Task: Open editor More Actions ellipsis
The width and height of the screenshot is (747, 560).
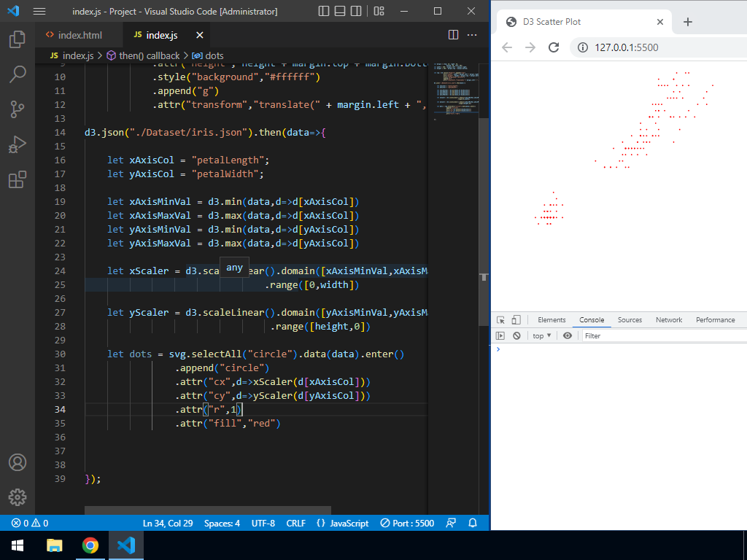Action: click(x=472, y=35)
